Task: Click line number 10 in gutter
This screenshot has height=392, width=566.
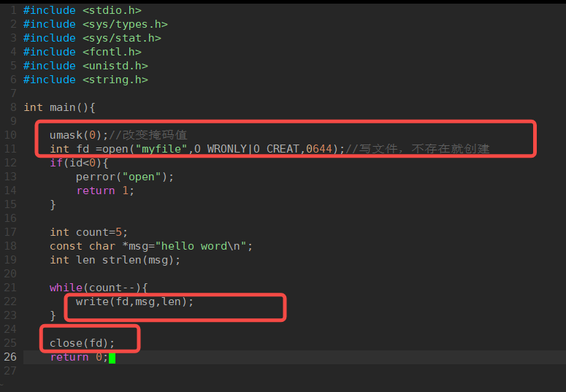Action: coord(10,135)
